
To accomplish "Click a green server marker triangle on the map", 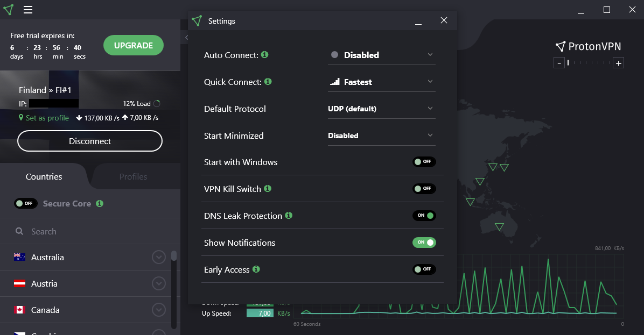I will 493,167.
